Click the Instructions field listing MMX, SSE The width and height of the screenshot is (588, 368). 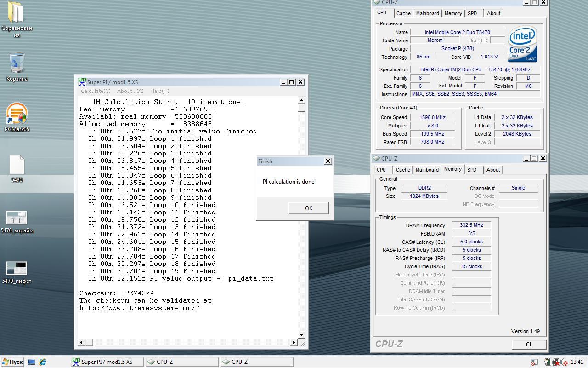[475, 94]
